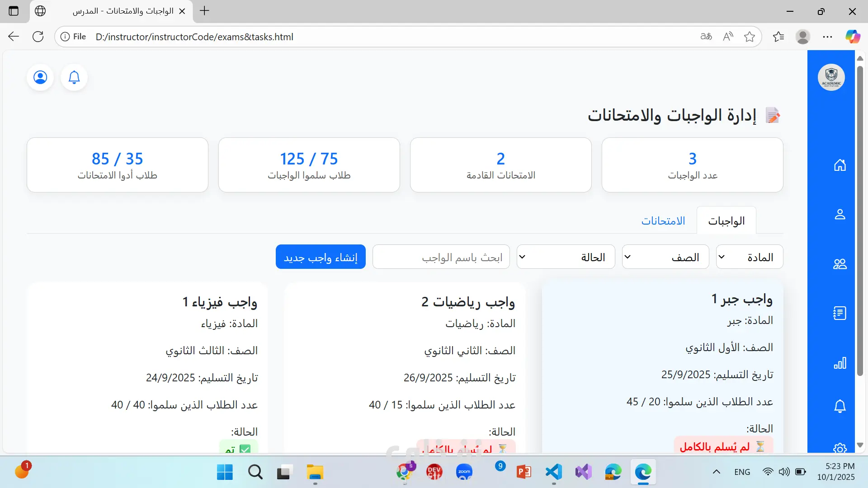
Task: Expand the الحالة status dropdown
Action: click(x=566, y=257)
